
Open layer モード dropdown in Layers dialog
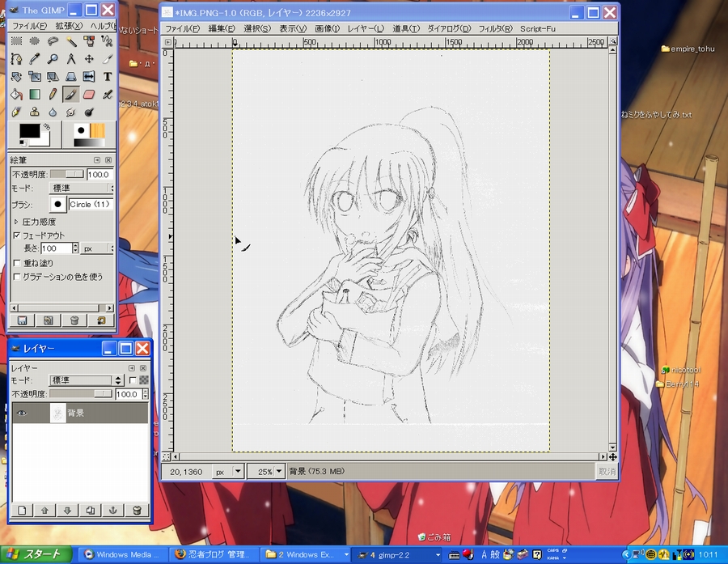[x=86, y=380]
